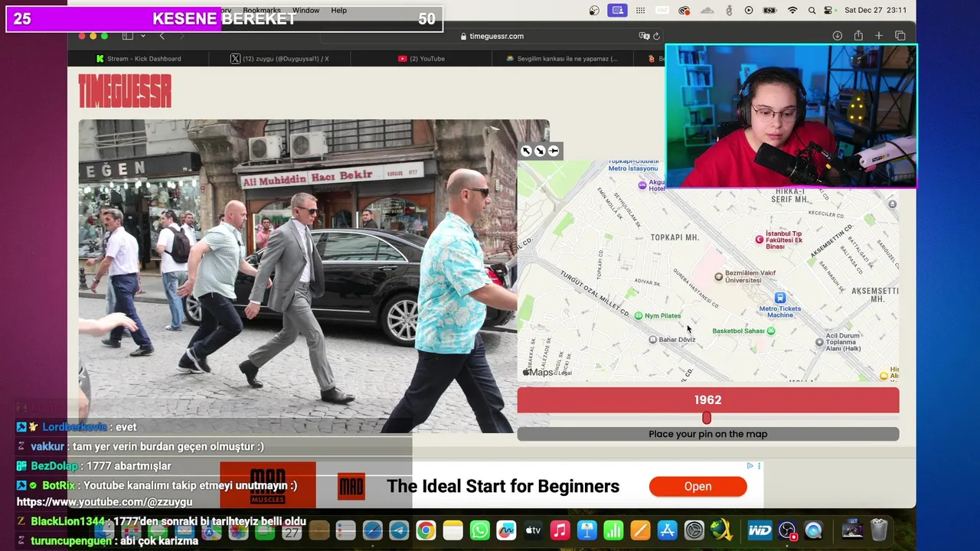Open Pages from the Dock
The width and height of the screenshot is (980, 551).
tap(640, 530)
